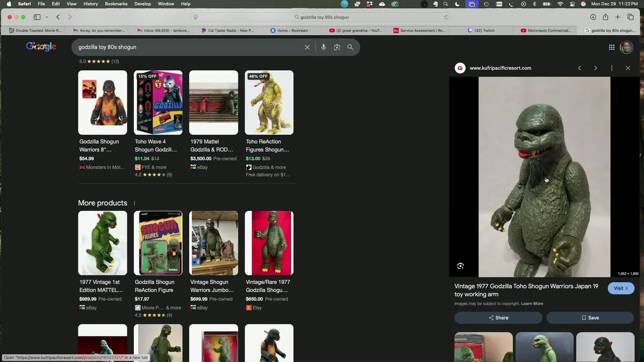Open www.kufripacificresort.com source link
The height and width of the screenshot is (362, 644).
(x=500, y=68)
